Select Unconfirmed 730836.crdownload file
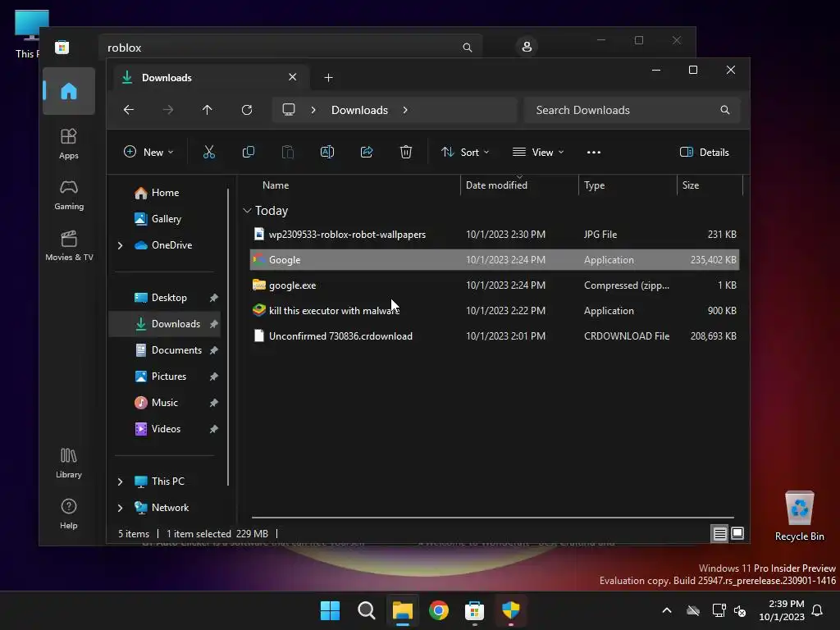The height and width of the screenshot is (630, 840). [495, 336]
